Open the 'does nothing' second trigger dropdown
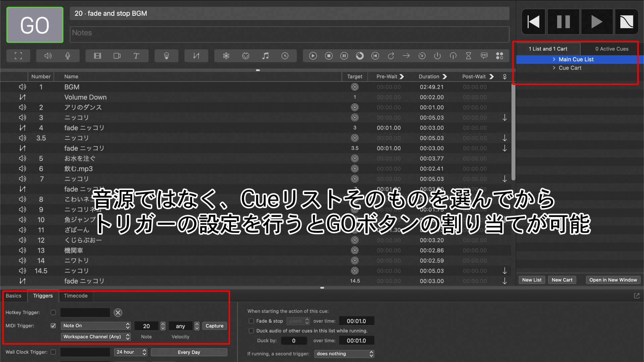Screen dimensions: 644x362 click(344, 354)
